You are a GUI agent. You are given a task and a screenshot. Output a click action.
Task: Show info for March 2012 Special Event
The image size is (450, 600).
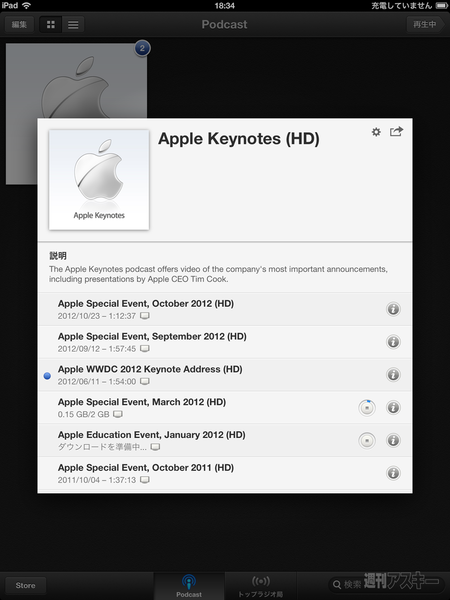pos(393,408)
